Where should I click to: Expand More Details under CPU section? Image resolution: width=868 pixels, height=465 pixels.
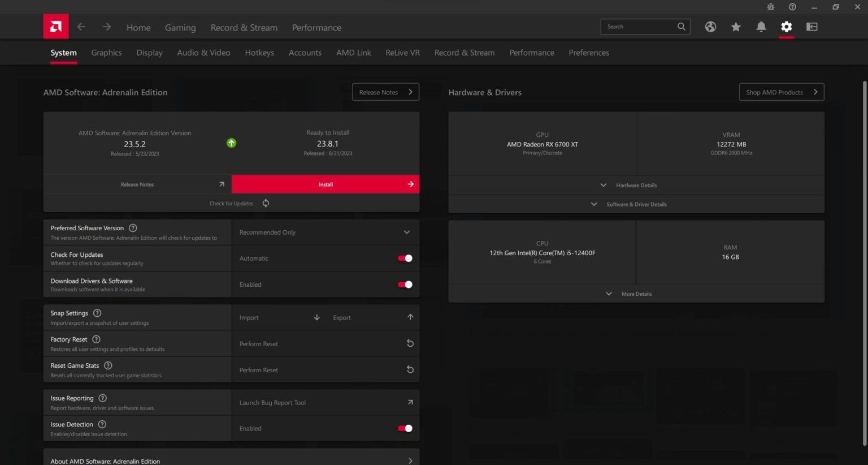636,294
